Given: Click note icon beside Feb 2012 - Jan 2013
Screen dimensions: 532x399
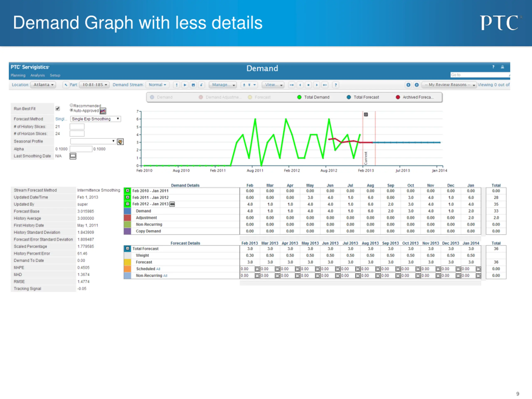Looking at the screenshot, I should (172, 204).
